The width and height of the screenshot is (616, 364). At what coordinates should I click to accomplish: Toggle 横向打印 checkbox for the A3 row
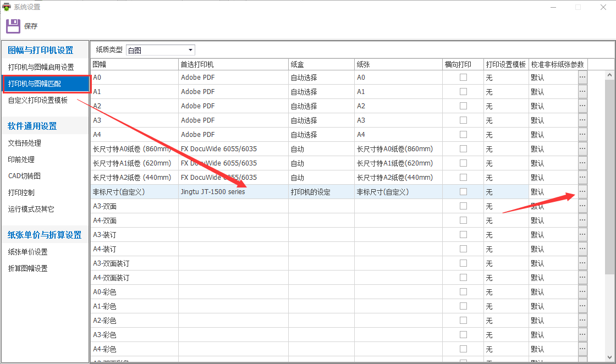[x=463, y=120]
